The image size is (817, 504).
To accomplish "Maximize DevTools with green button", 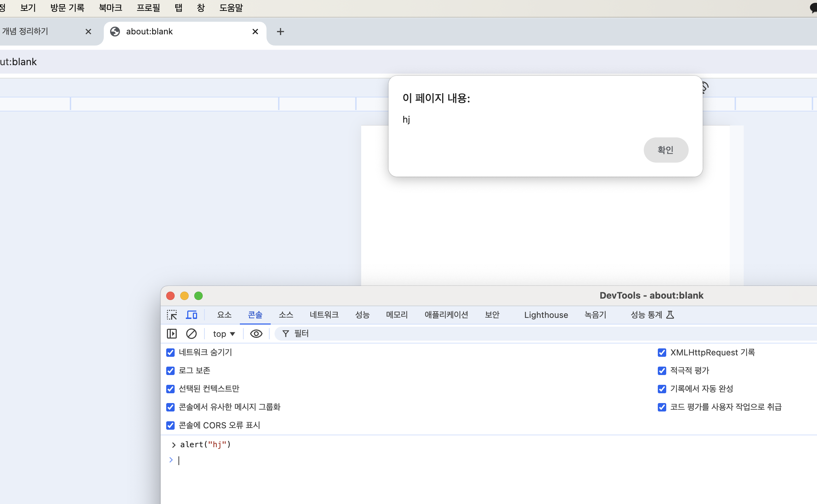I will [198, 296].
